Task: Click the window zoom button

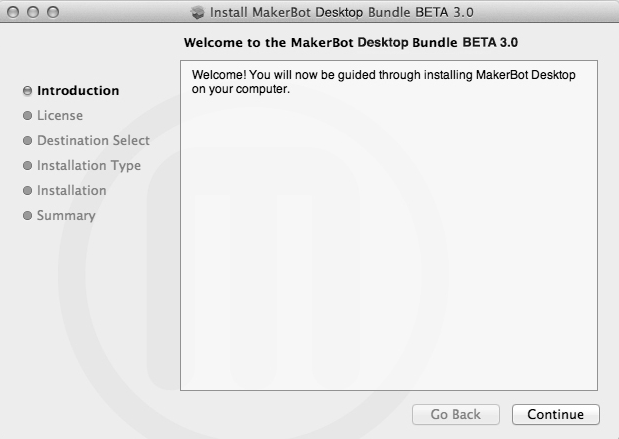Action: click(x=53, y=12)
